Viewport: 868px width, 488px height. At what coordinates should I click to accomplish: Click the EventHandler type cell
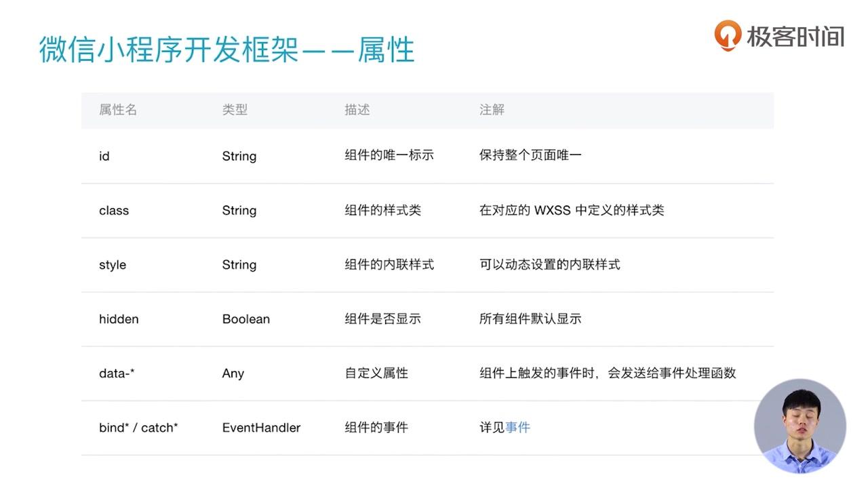tap(261, 428)
